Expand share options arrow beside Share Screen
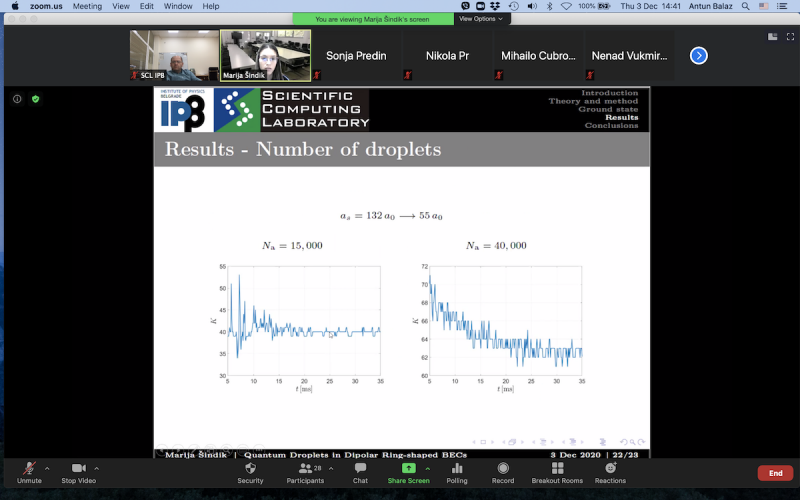 (x=428, y=468)
